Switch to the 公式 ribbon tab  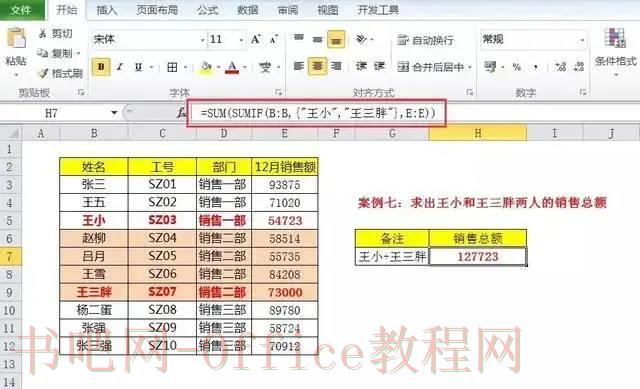point(207,10)
